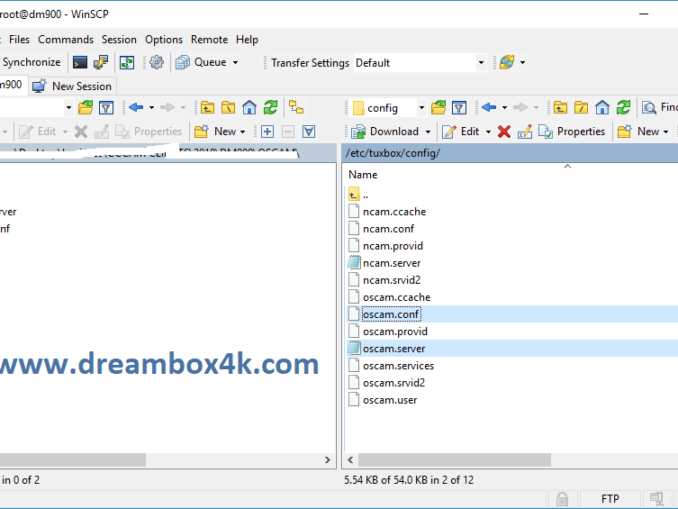
Task: Toggle local directory tree icon
Action: [296, 108]
